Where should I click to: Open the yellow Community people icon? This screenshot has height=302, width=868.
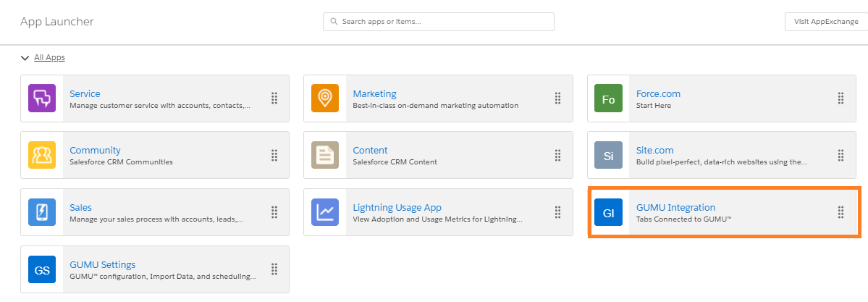[x=42, y=155]
